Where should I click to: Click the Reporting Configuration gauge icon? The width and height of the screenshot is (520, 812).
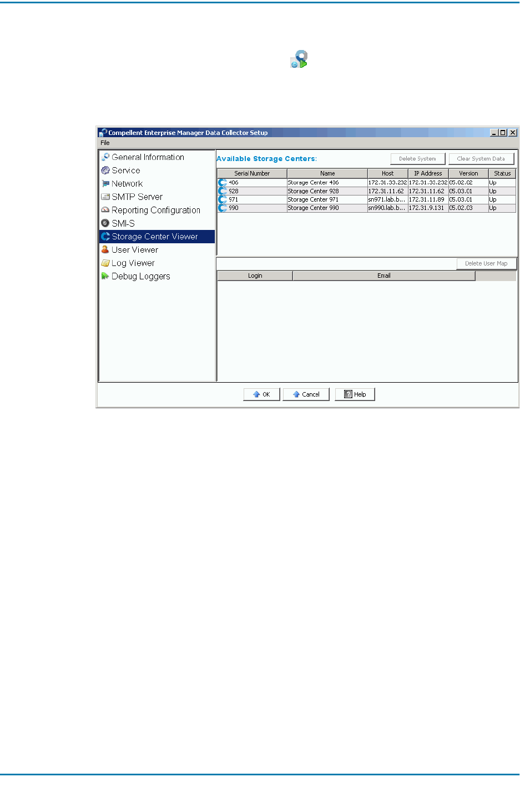click(105, 210)
